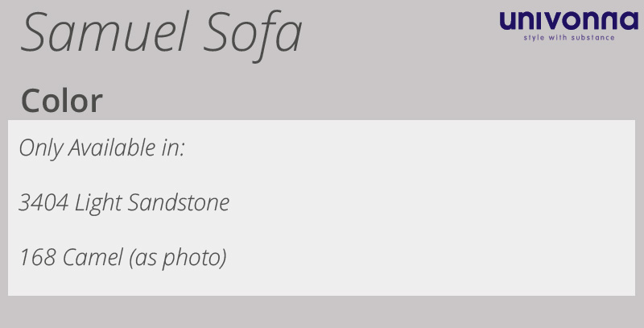Click the Color section heading
The image size is (644, 328).
(x=62, y=101)
